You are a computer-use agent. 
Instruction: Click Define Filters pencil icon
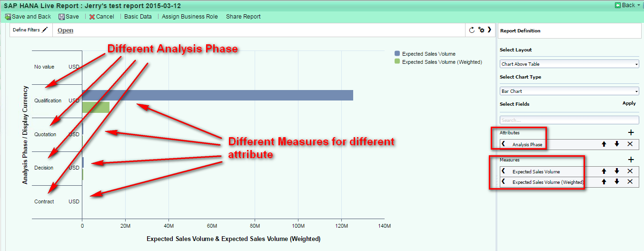[x=45, y=30]
